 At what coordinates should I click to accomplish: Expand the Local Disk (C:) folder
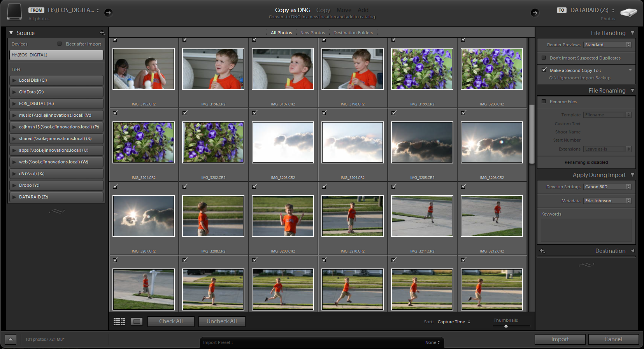coord(14,80)
